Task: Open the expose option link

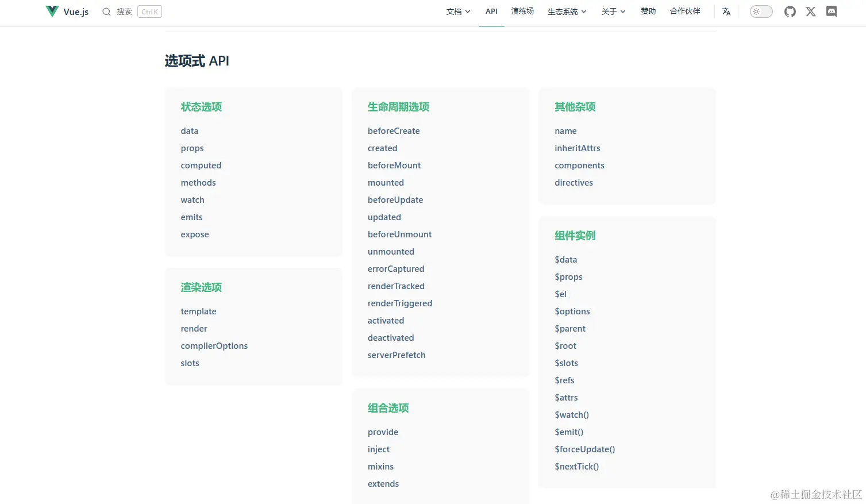Action: 195,234
